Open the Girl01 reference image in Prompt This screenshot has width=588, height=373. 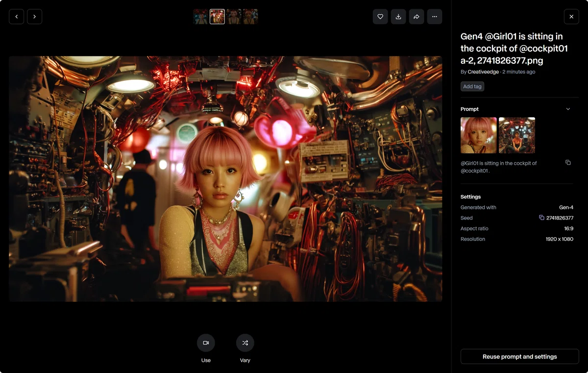point(479,135)
